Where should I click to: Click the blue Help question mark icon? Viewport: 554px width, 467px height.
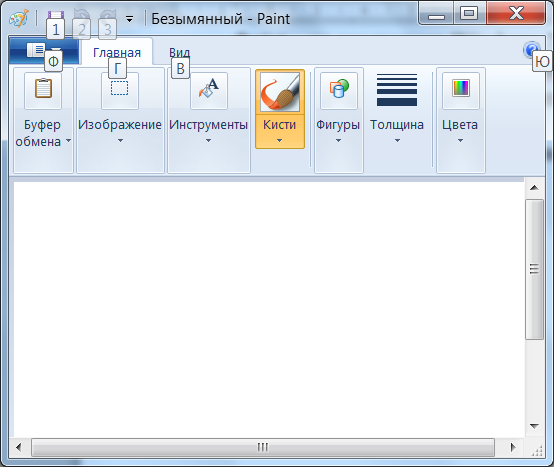532,51
